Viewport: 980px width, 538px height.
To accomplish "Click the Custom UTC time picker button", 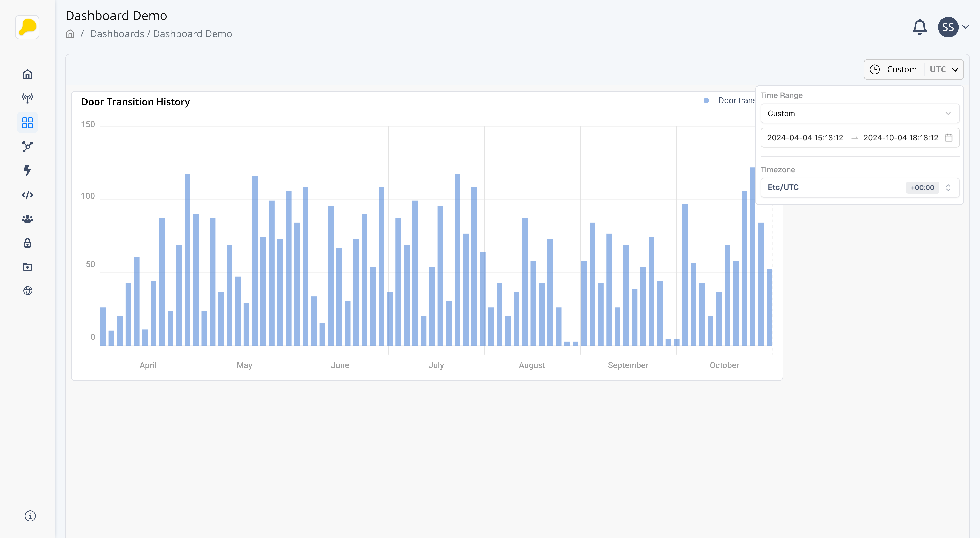I will [913, 69].
